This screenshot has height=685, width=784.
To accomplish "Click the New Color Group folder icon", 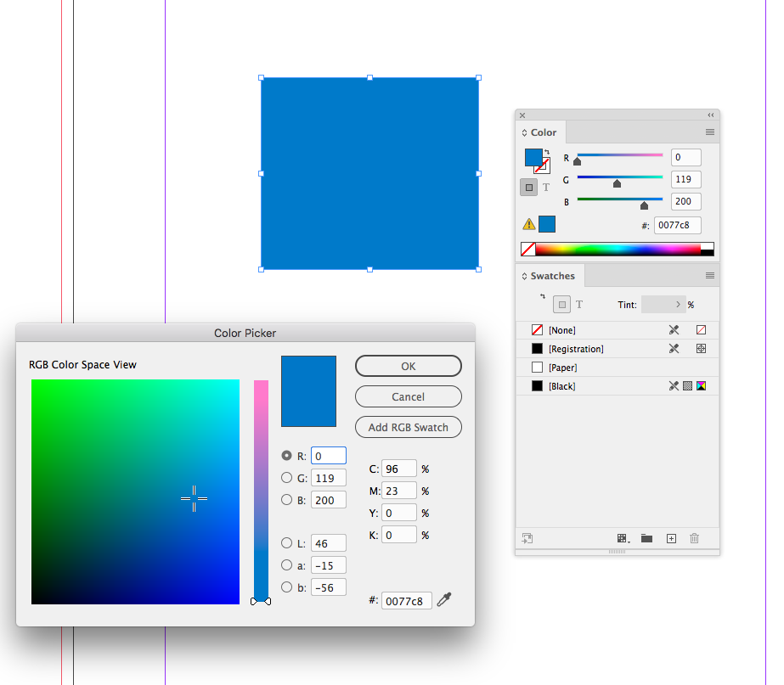I will tap(647, 538).
